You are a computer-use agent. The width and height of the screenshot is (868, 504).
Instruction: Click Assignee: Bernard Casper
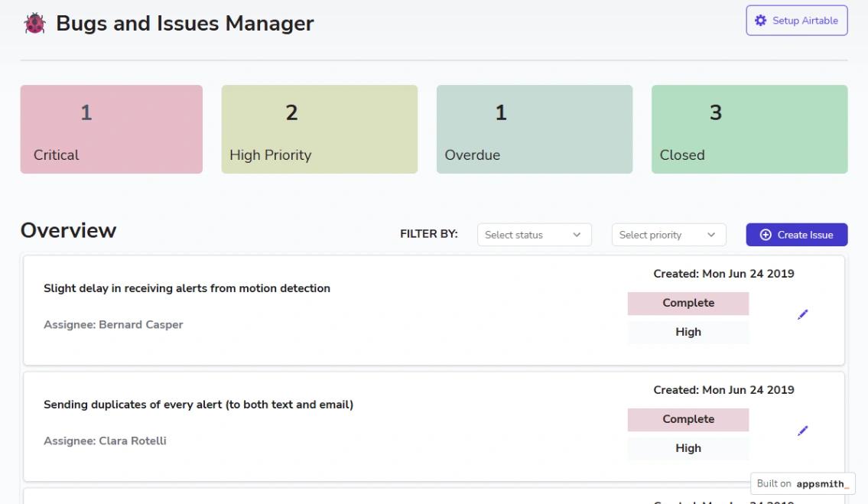click(x=113, y=324)
